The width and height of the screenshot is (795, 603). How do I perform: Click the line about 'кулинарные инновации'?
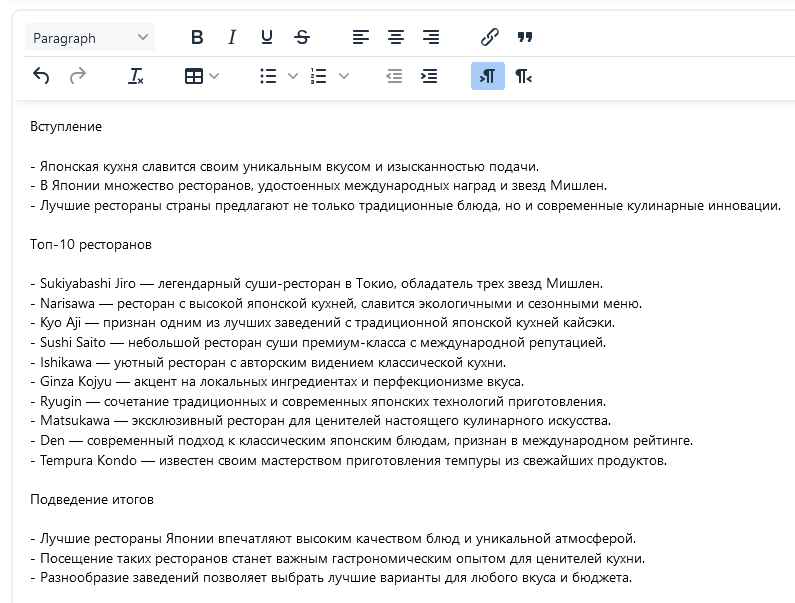pyautogui.click(x=406, y=205)
